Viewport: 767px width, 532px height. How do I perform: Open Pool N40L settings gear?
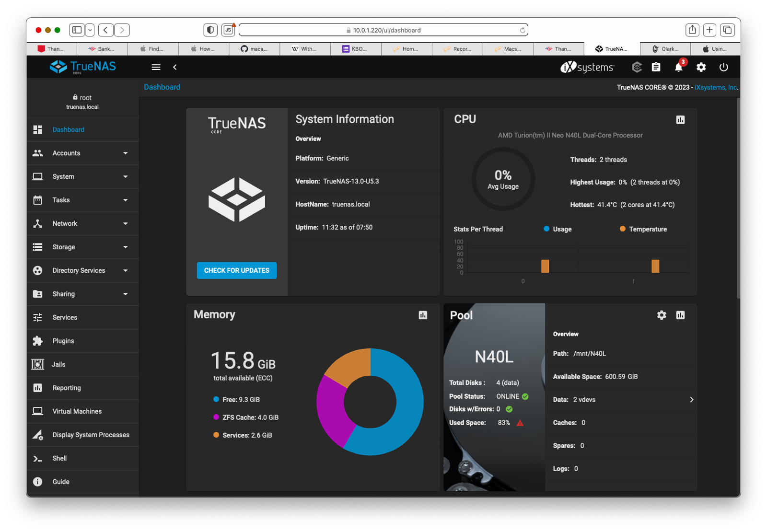(662, 315)
